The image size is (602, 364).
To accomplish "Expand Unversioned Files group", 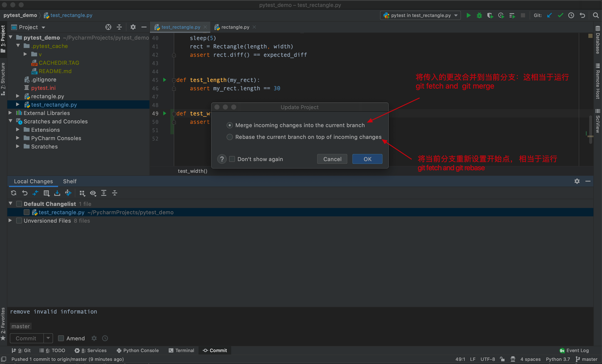I will pos(10,221).
